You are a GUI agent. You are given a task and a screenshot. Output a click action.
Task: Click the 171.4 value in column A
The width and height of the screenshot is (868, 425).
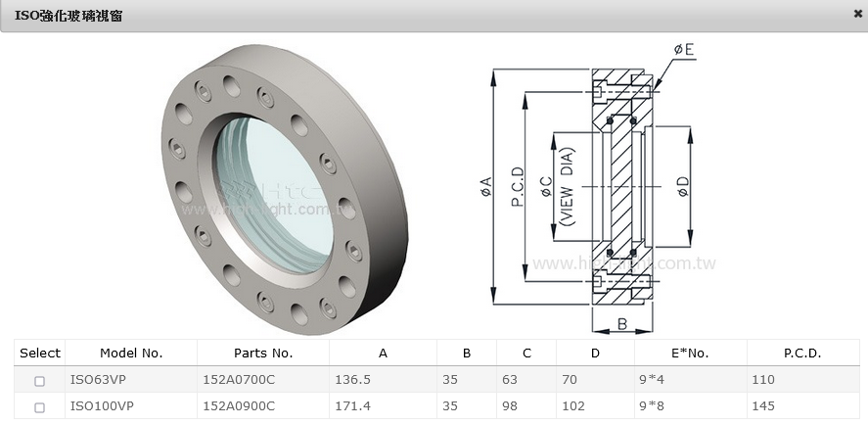click(x=353, y=405)
